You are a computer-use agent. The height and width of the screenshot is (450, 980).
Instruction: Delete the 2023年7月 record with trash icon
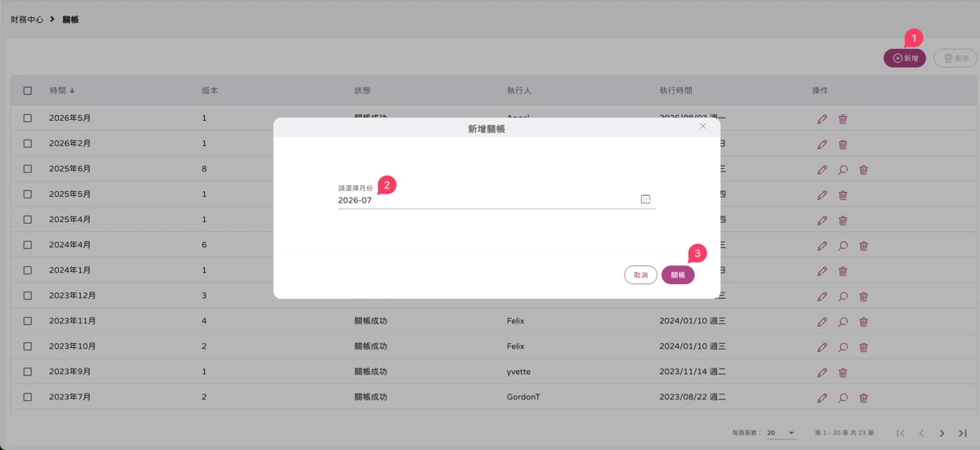863,398
